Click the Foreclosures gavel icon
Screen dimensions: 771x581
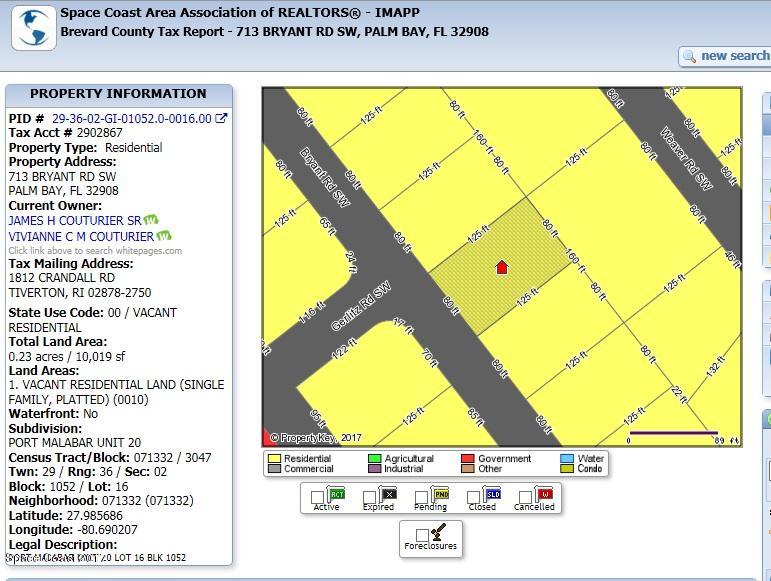click(438, 532)
